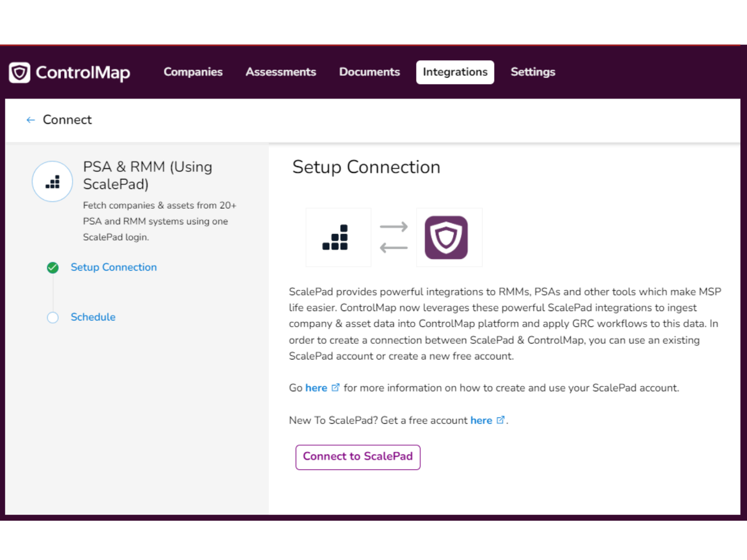Click the external link icon after the first here
Image resolution: width=747 pixels, height=560 pixels.
tap(335, 387)
